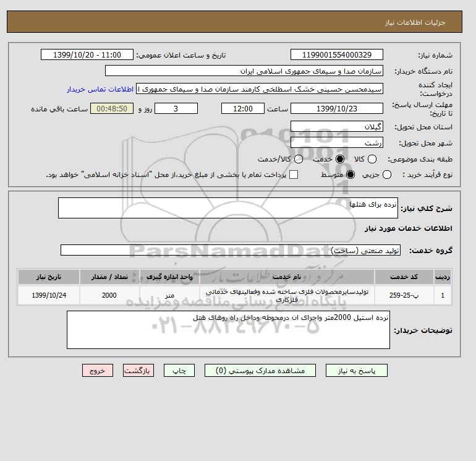Select the first service table row
Screen dimensions: 476x461
click(x=235, y=295)
